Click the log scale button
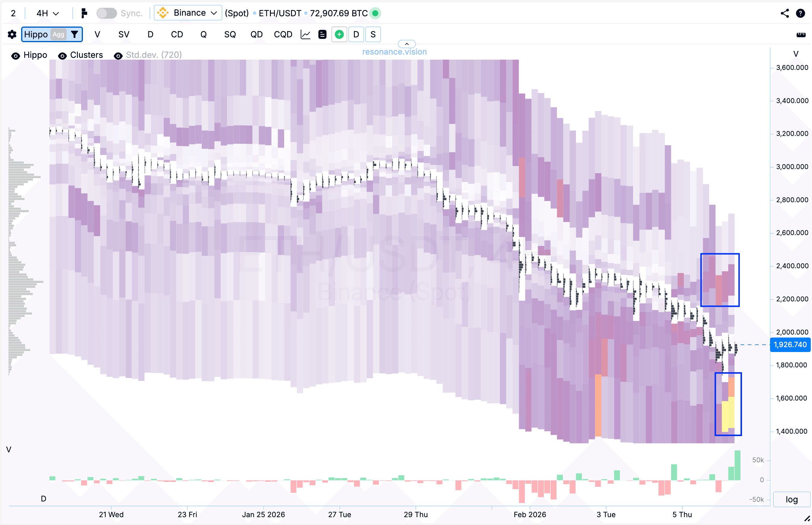 click(791, 499)
